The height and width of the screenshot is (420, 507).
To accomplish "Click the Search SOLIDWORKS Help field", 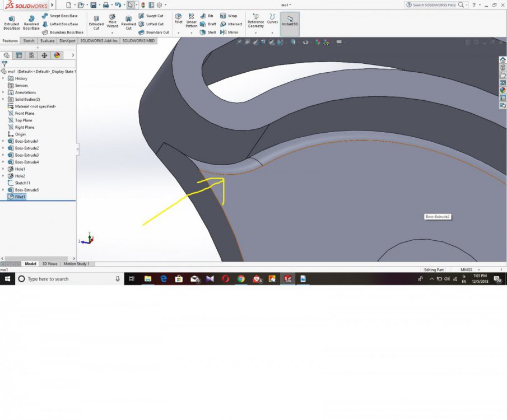I will pos(434,5).
